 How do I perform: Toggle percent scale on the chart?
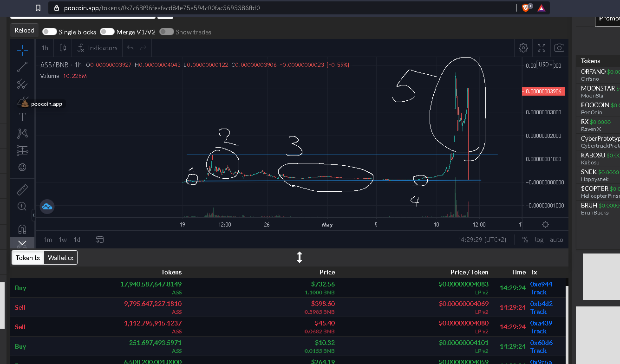(x=525, y=240)
